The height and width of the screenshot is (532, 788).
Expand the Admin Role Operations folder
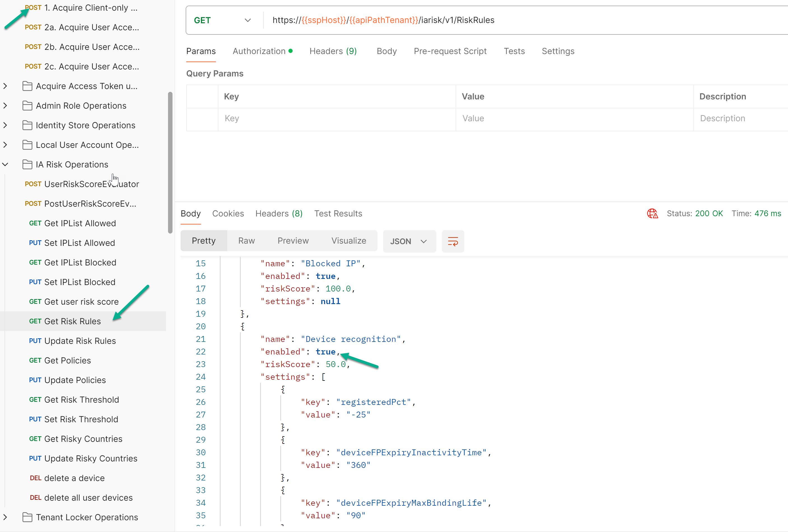click(5, 106)
